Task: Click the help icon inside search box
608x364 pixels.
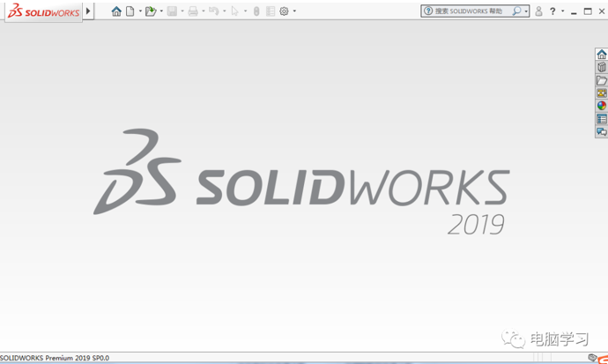Action: coord(428,11)
